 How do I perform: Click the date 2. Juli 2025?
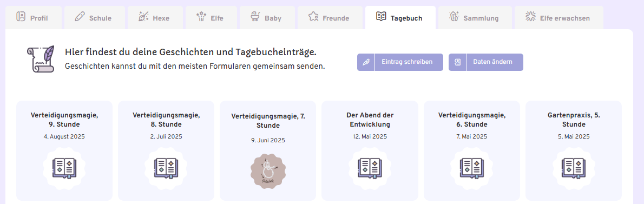click(166, 136)
